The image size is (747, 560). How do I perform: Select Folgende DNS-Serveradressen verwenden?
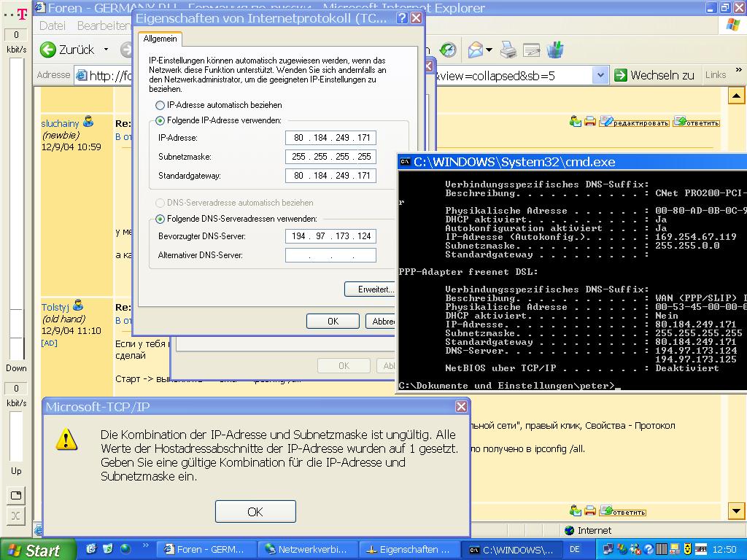coord(160,219)
